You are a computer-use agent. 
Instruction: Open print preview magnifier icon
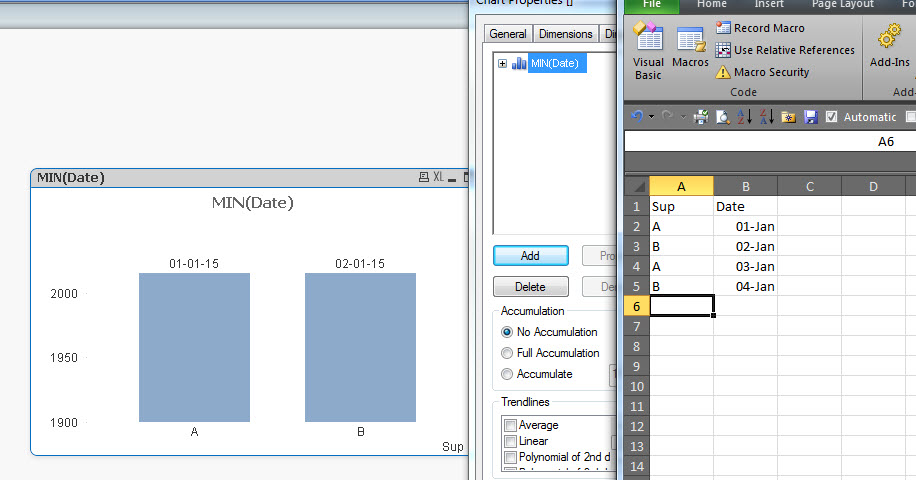pos(723,117)
